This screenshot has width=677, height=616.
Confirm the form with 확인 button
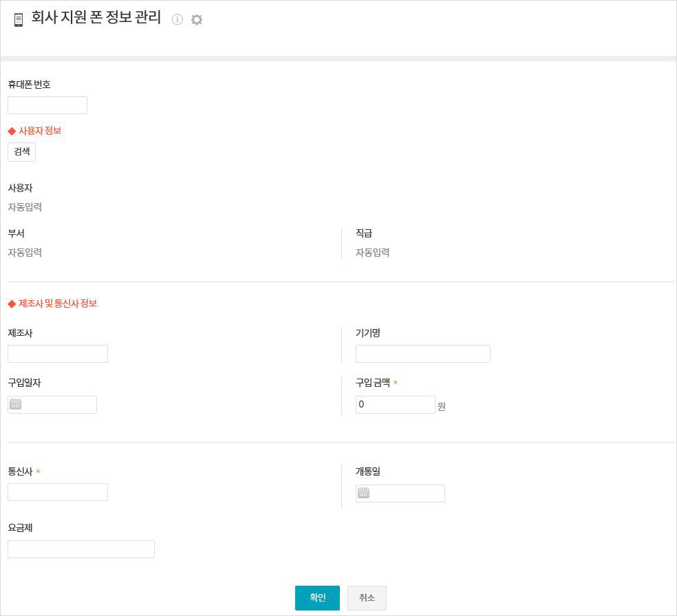click(x=317, y=598)
